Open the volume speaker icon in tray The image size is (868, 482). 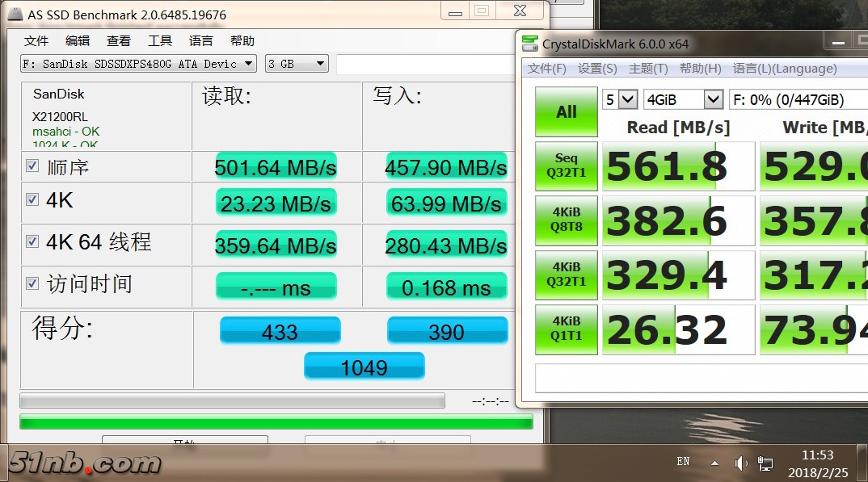[740, 463]
